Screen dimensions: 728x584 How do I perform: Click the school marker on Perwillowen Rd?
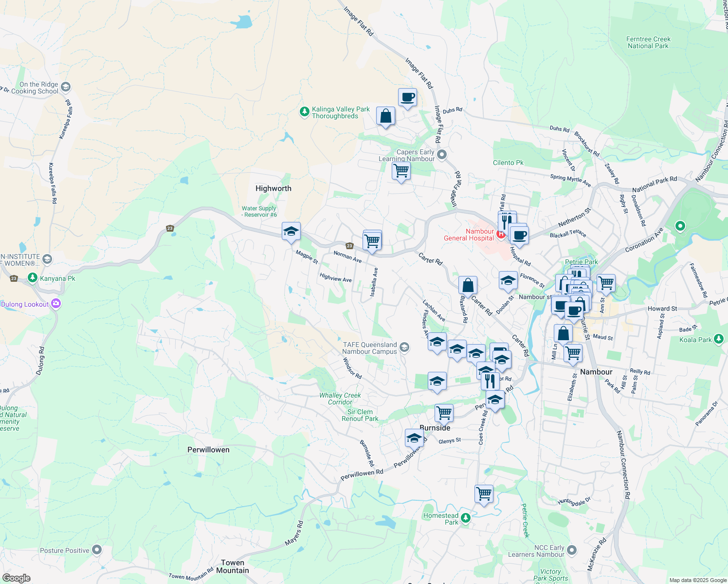click(414, 438)
